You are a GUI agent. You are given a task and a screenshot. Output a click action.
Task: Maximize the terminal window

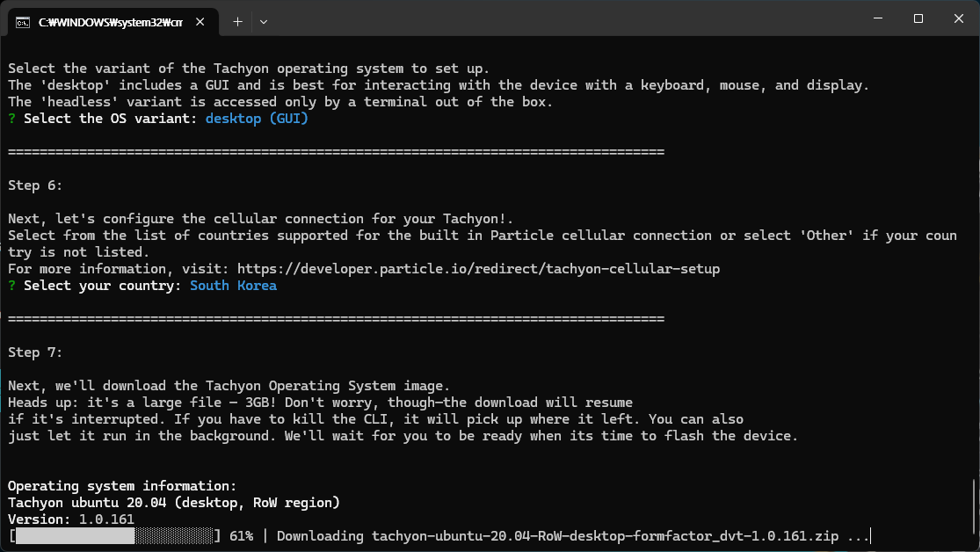918,18
